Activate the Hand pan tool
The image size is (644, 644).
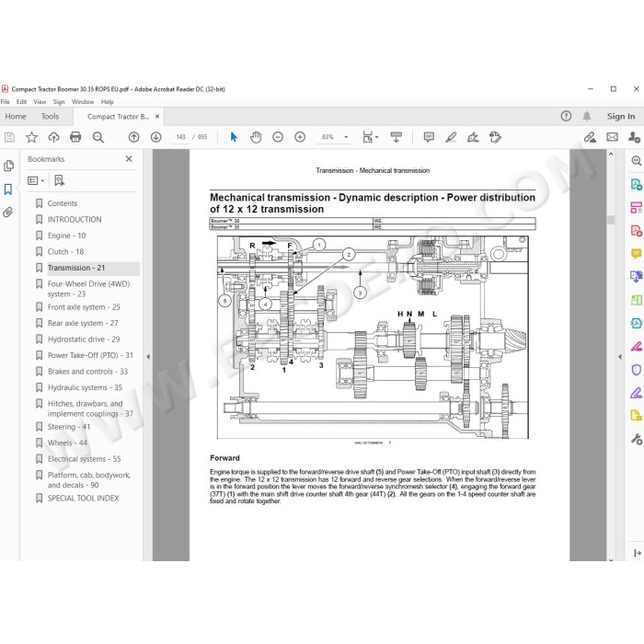[x=256, y=137]
